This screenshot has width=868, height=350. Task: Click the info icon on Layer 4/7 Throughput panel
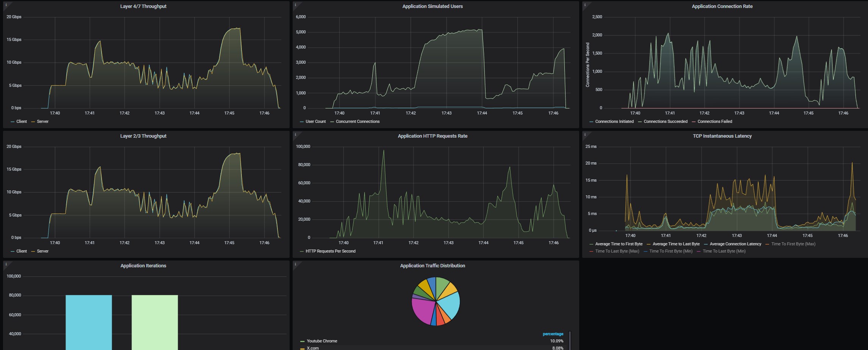point(6,5)
